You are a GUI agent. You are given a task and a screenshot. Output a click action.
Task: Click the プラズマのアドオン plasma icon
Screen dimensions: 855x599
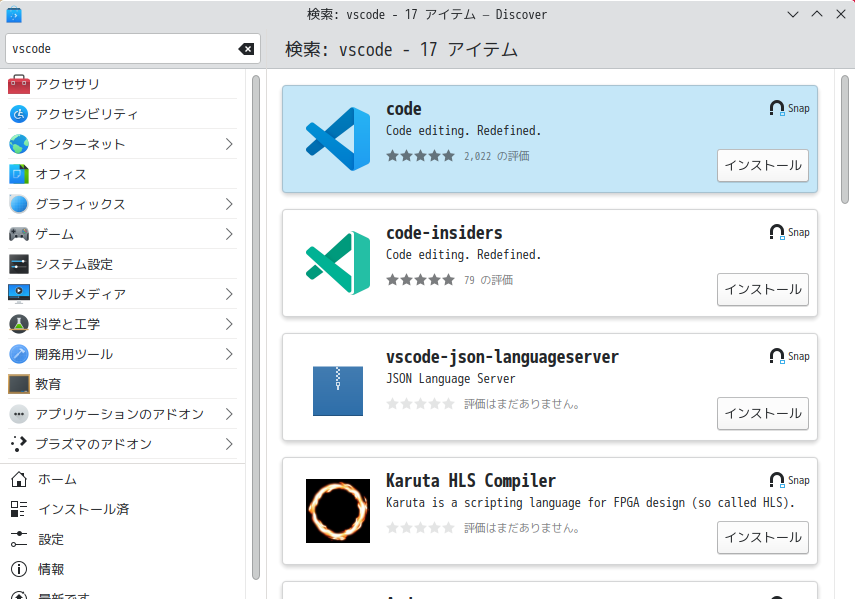(x=19, y=444)
